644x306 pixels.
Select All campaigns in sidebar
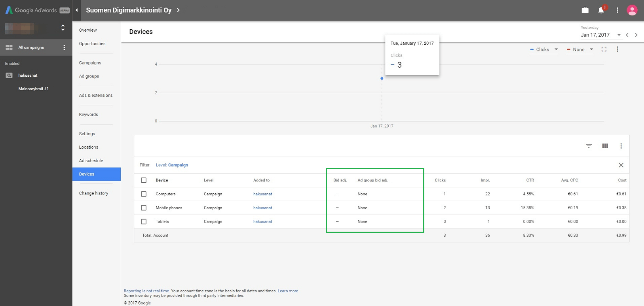[x=31, y=47]
